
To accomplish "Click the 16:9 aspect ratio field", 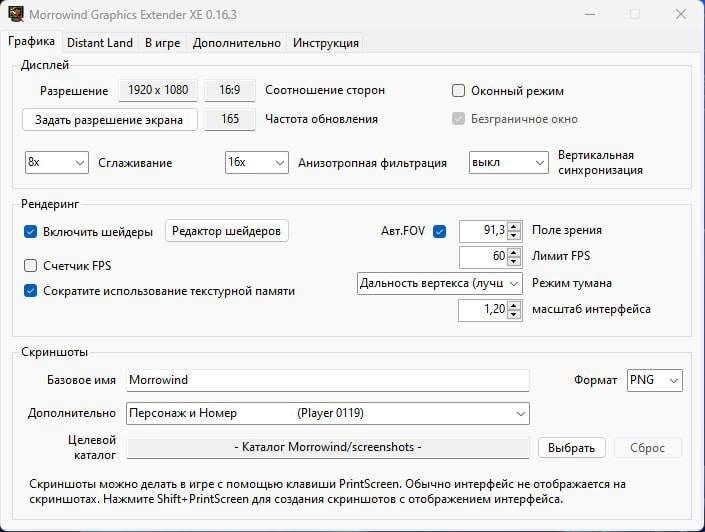I will [230, 90].
